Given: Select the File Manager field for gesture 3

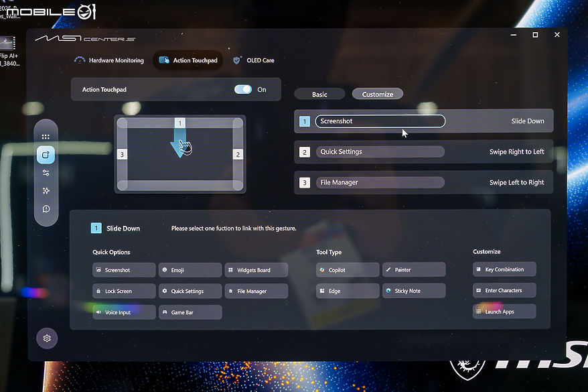Looking at the screenshot, I should coord(380,182).
